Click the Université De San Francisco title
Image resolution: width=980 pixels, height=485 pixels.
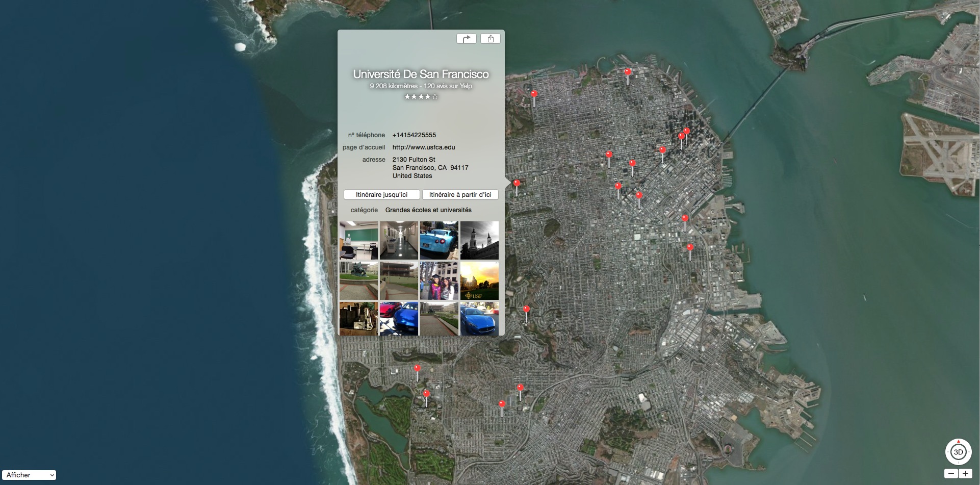pyautogui.click(x=421, y=74)
